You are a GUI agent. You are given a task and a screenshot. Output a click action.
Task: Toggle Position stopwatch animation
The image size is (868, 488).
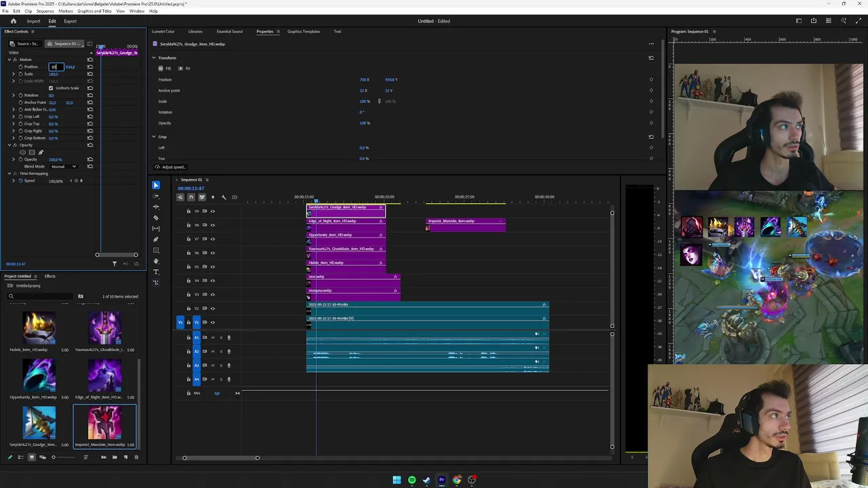pyautogui.click(x=20, y=67)
